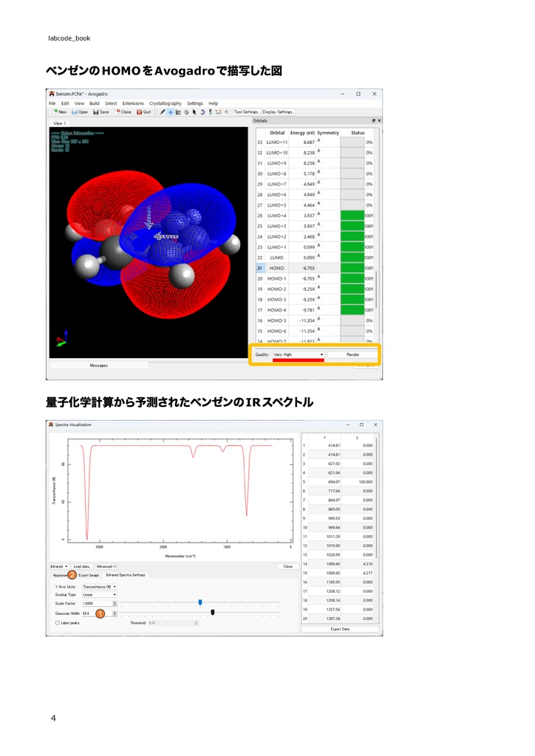Click the Scale Factor spinner arrows
Image resolution: width=535 pixels, height=756 pixels.
pyautogui.click(x=115, y=603)
